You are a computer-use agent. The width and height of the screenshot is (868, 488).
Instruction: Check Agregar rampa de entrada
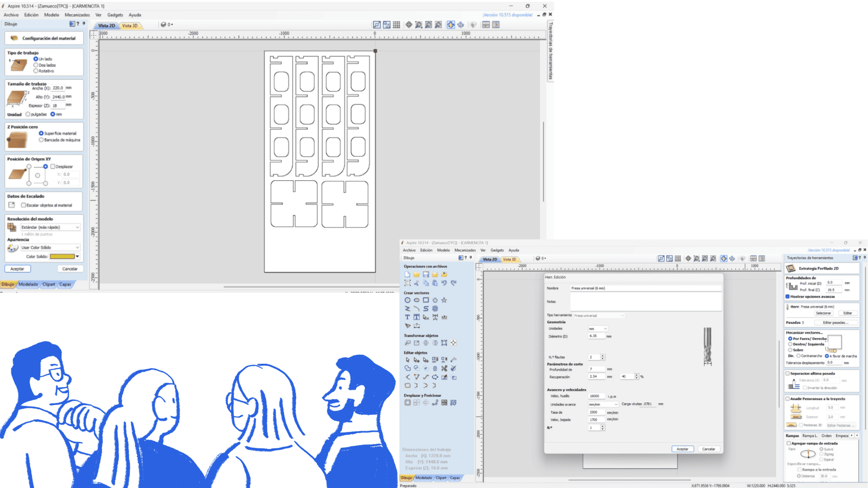(x=789, y=443)
